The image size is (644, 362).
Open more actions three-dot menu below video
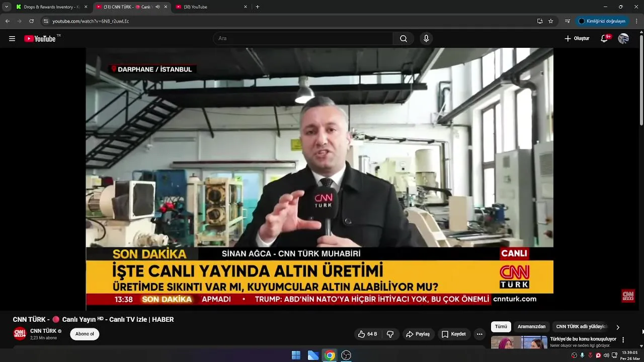[479, 334]
